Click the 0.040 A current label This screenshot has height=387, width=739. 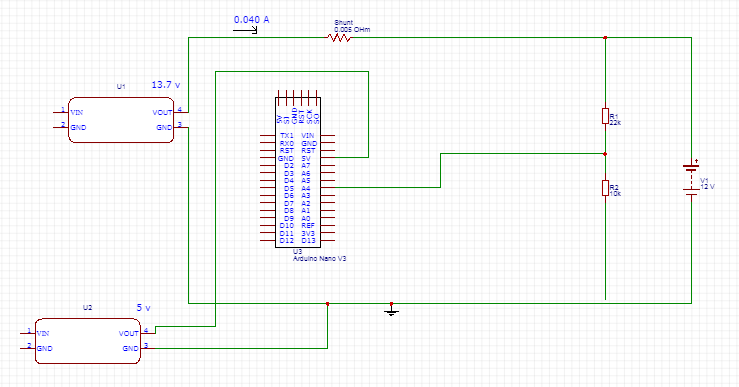click(x=252, y=20)
